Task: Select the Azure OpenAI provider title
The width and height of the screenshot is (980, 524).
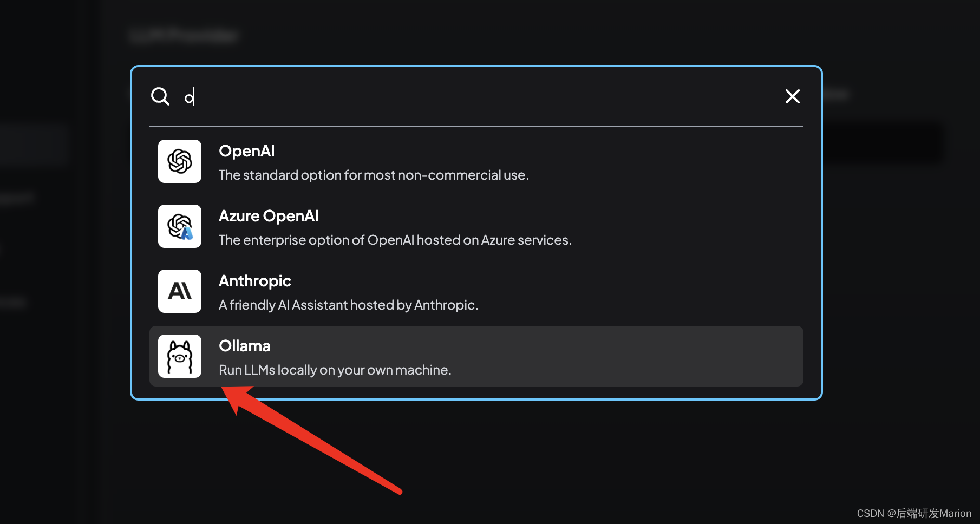Action: click(269, 216)
